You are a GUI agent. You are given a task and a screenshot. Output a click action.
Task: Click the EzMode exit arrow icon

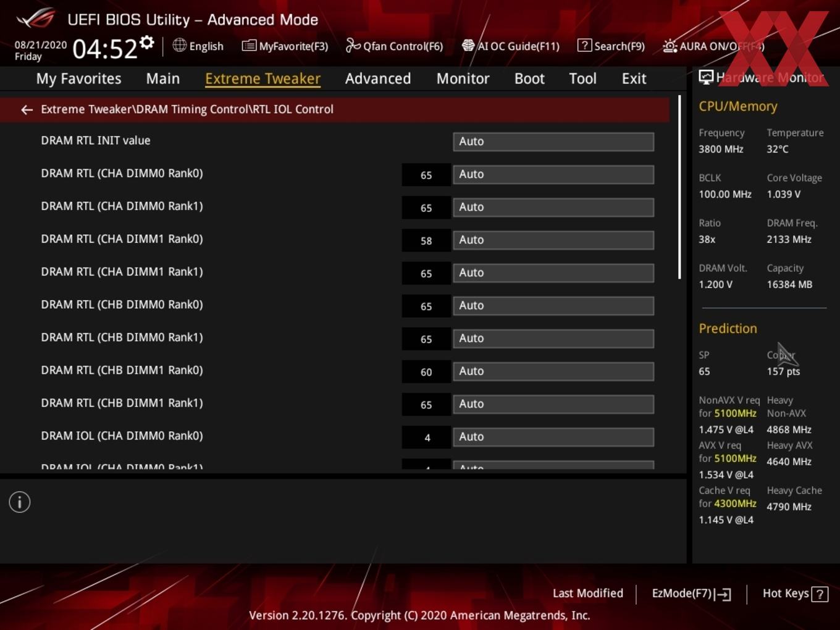tap(723, 594)
